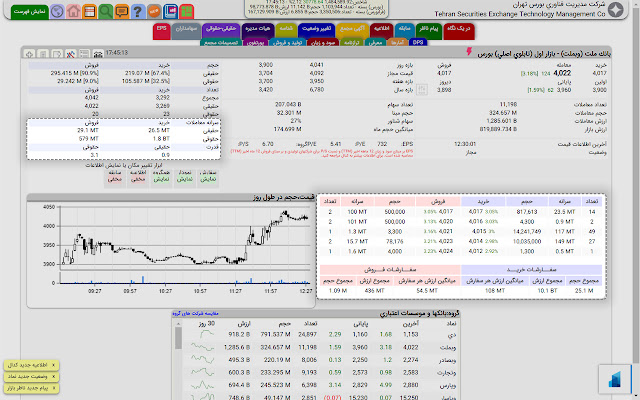Open the مقایسه شرکت های گروه link
The height and width of the screenshot is (400, 640).
(196, 313)
